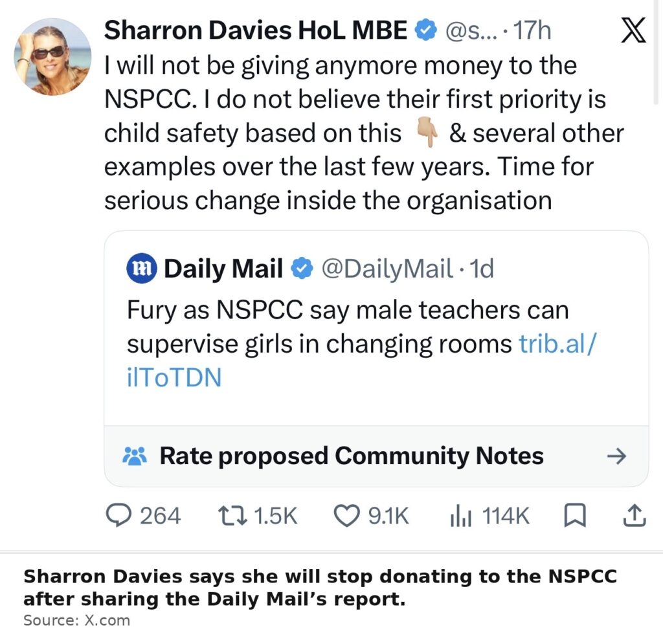663x644 pixels.
Task: View post analytics bar chart icon
Action: point(461,516)
